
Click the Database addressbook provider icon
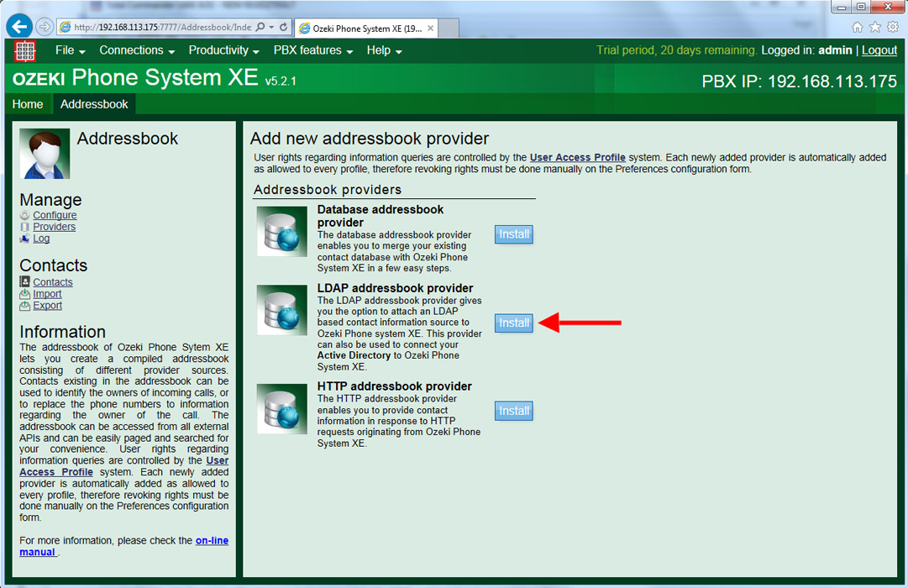click(282, 232)
